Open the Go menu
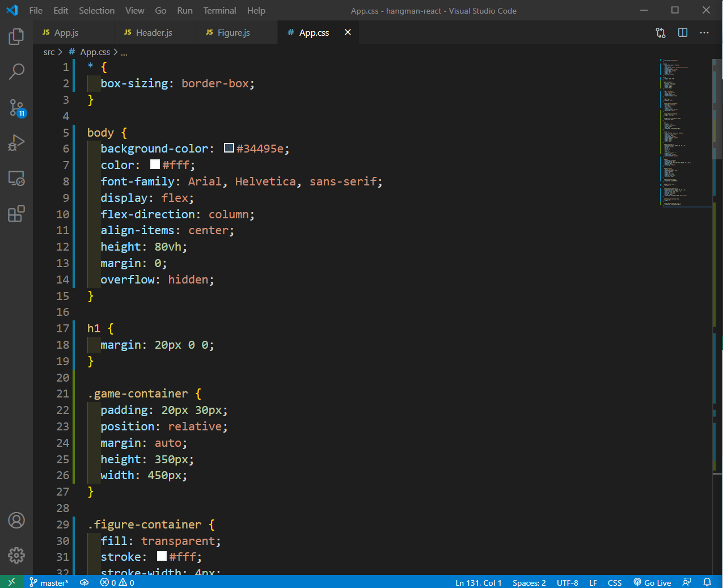723x588 pixels. tap(160, 10)
